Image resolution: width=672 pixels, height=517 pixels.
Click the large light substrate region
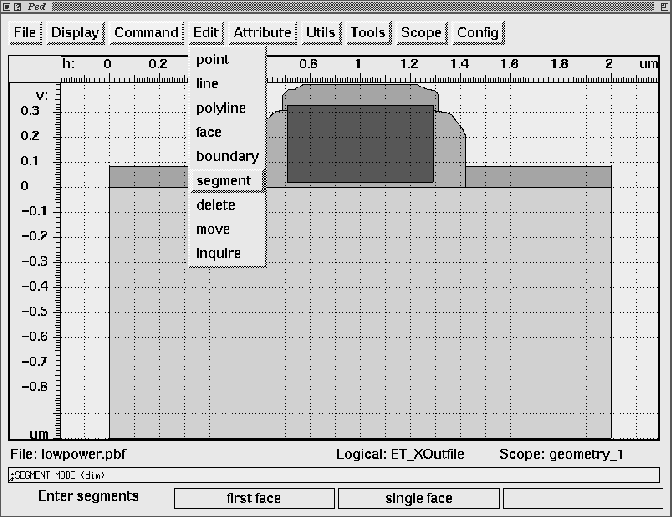tap(360, 313)
